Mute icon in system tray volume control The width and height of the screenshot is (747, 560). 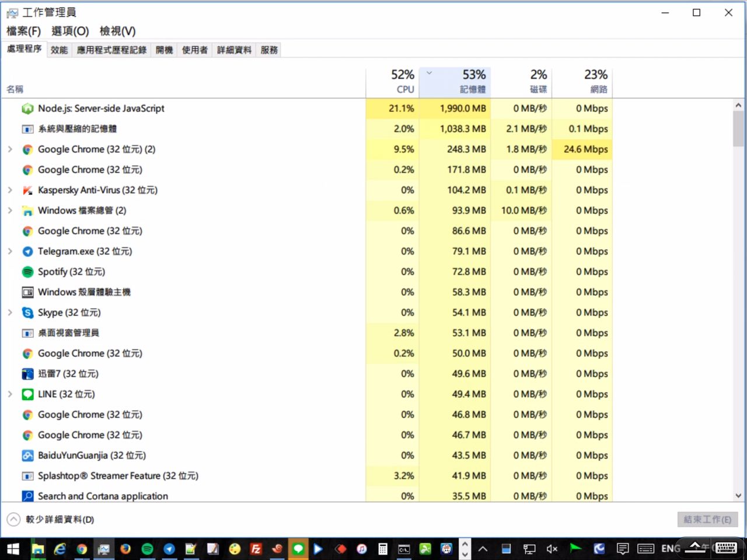(551, 548)
